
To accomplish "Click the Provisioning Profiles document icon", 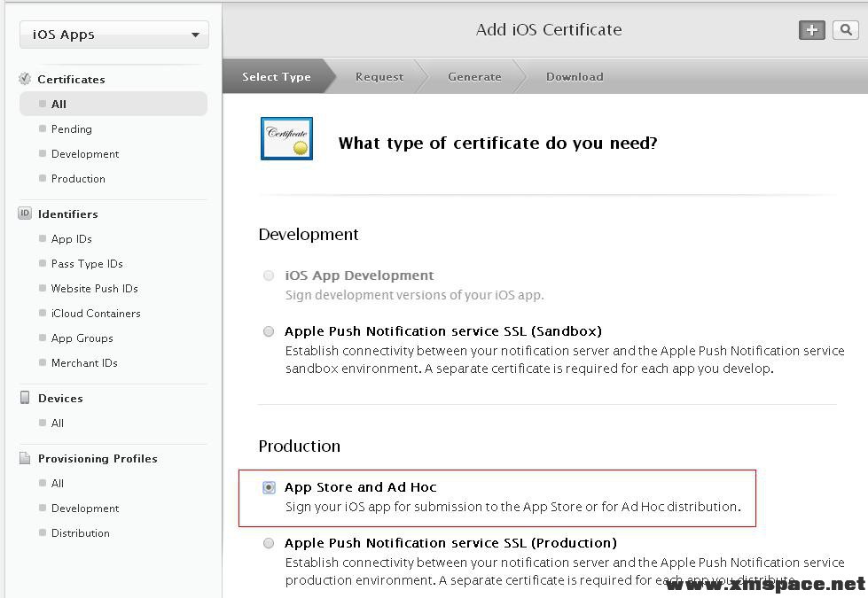I will pyautogui.click(x=25, y=458).
